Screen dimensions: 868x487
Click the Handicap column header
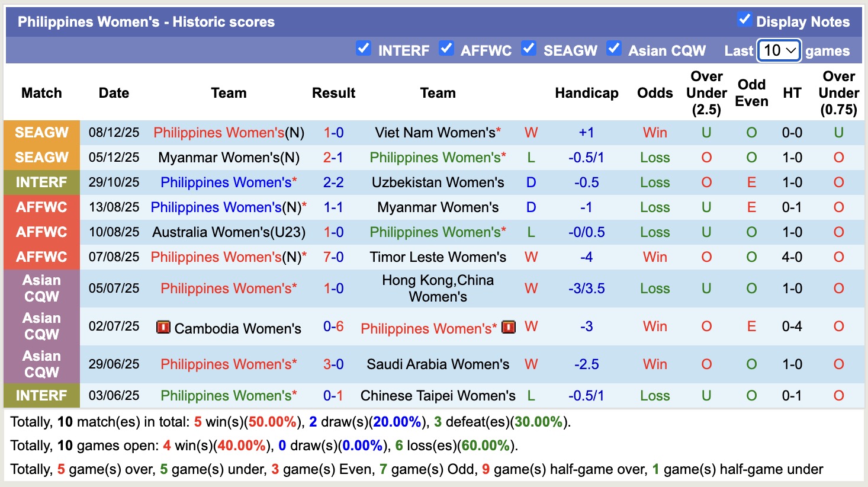pyautogui.click(x=586, y=93)
